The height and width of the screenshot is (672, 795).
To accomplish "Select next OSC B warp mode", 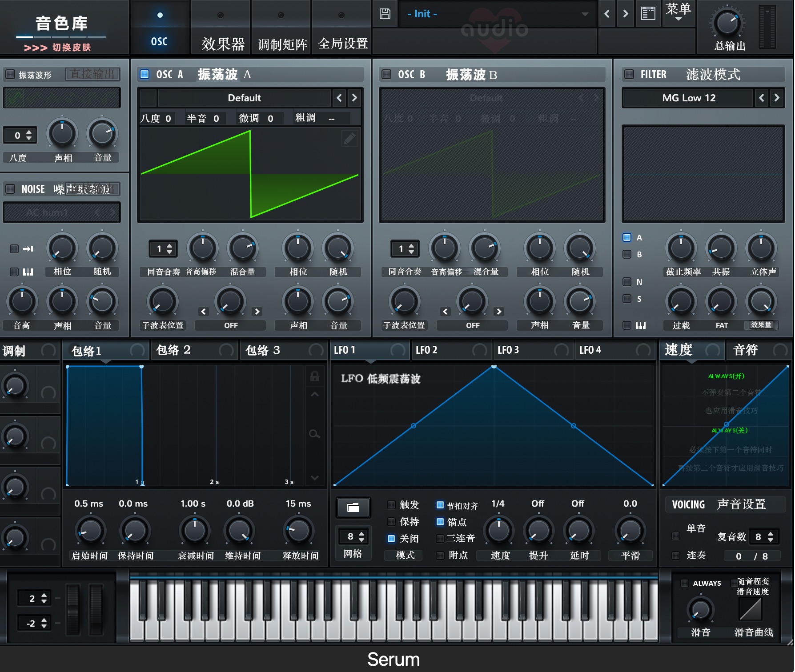I will coord(499,312).
